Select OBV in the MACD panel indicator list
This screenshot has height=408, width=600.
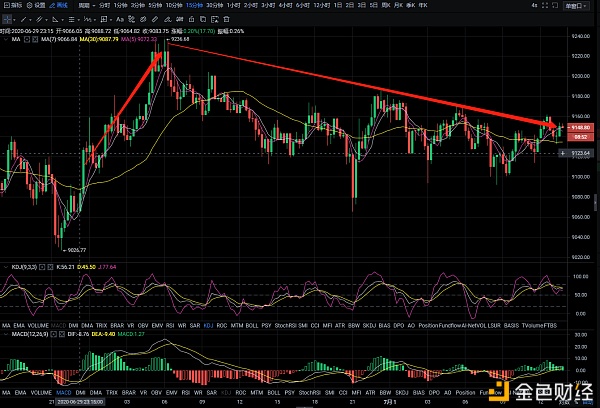[157, 393]
